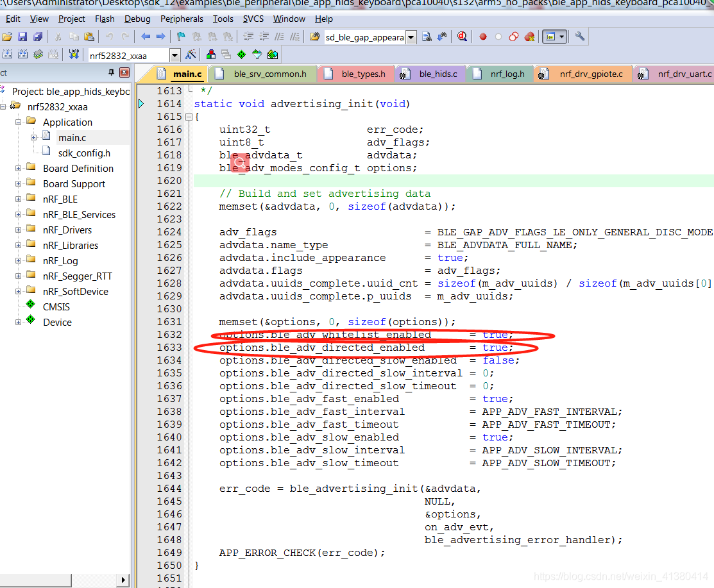Image resolution: width=714 pixels, height=588 pixels.
Task: Open the sd_ble_gap_appeara search dropdown arrow
Action: click(411, 37)
